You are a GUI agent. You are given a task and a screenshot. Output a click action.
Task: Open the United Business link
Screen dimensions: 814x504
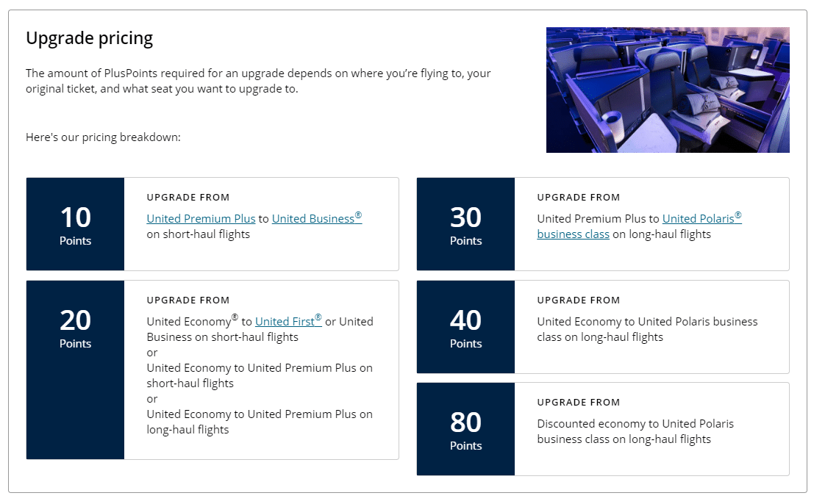(x=316, y=219)
